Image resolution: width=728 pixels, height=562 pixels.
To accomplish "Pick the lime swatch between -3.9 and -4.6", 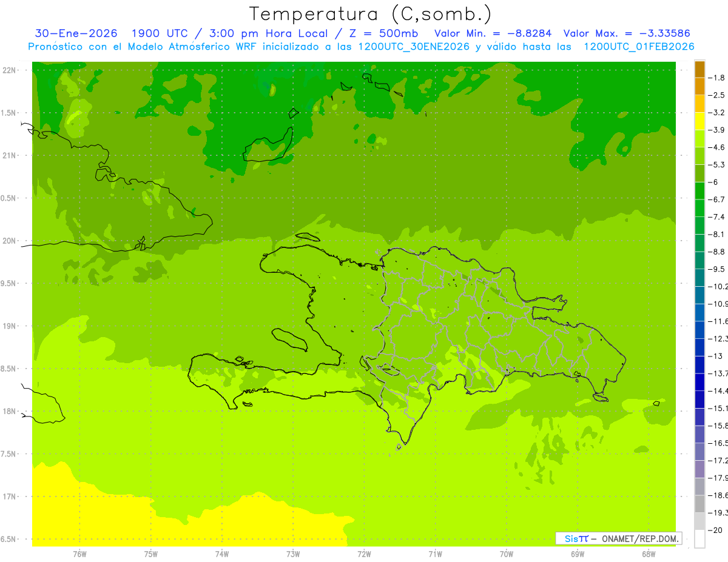I will (699, 139).
